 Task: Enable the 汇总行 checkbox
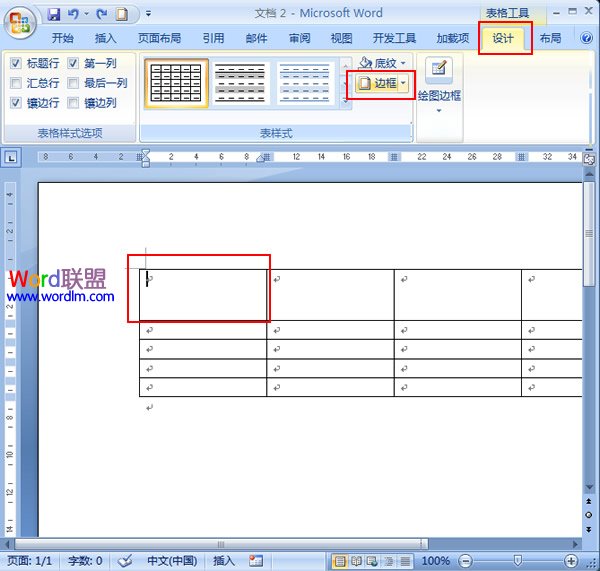16,83
